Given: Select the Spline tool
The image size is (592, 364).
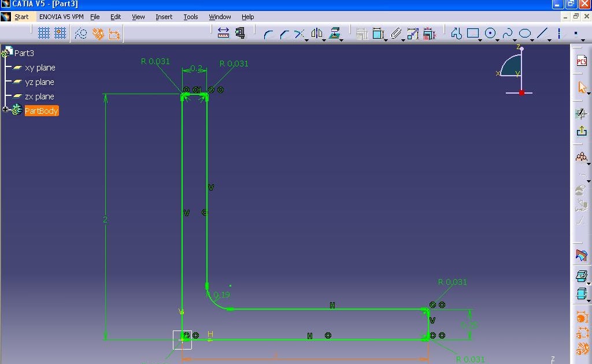Looking at the screenshot, I should tap(508, 34).
